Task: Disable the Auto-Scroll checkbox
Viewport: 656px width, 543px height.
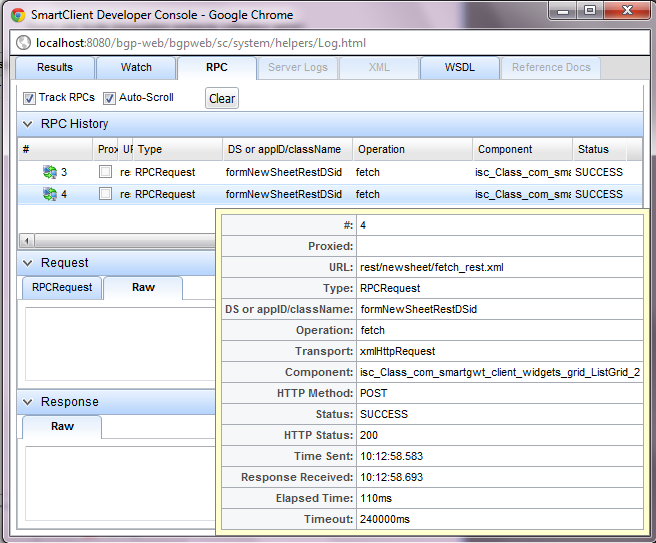Action: [110, 98]
